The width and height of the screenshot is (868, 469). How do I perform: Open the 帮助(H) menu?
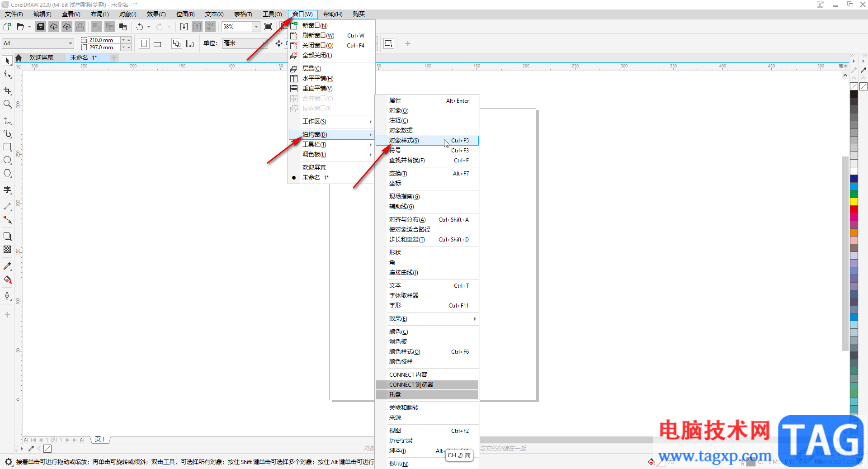tap(333, 14)
